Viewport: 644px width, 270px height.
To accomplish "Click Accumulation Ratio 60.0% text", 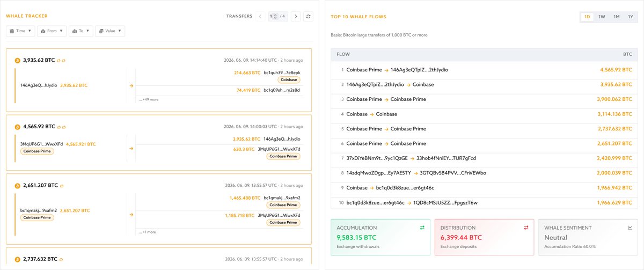I will coord(570,246).
